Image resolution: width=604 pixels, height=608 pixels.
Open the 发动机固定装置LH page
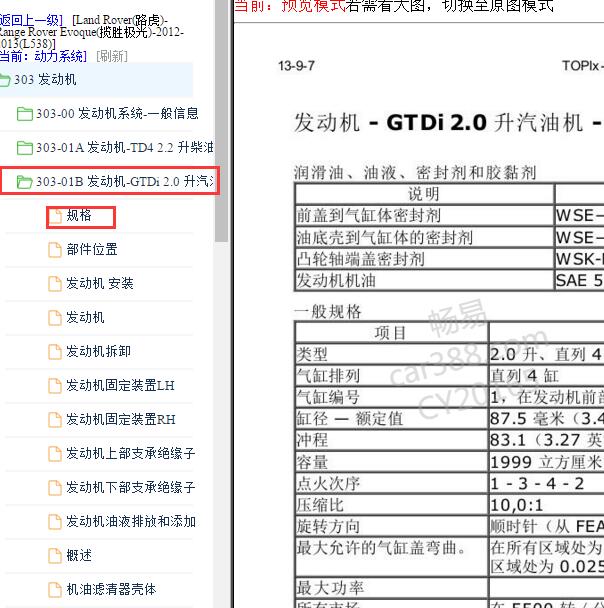[x=120, y=385]
